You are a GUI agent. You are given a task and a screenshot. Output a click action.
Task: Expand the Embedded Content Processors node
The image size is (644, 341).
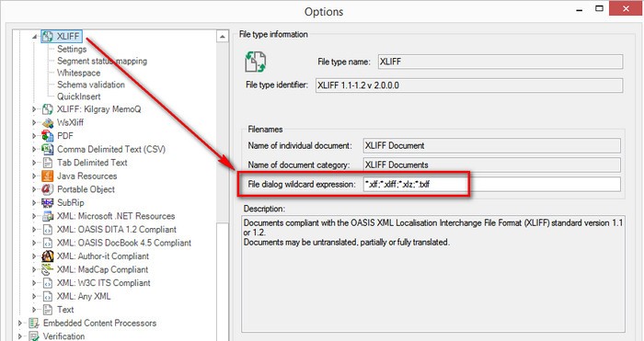tap(20, 324)
